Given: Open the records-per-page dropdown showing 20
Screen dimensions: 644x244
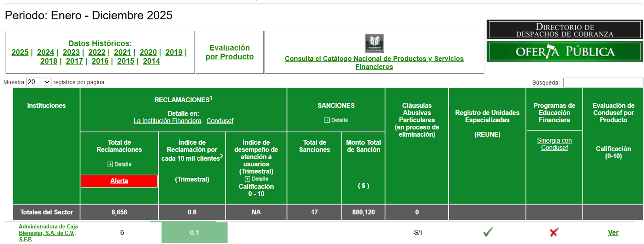Looking at the screenshot, I should (39, 82).
